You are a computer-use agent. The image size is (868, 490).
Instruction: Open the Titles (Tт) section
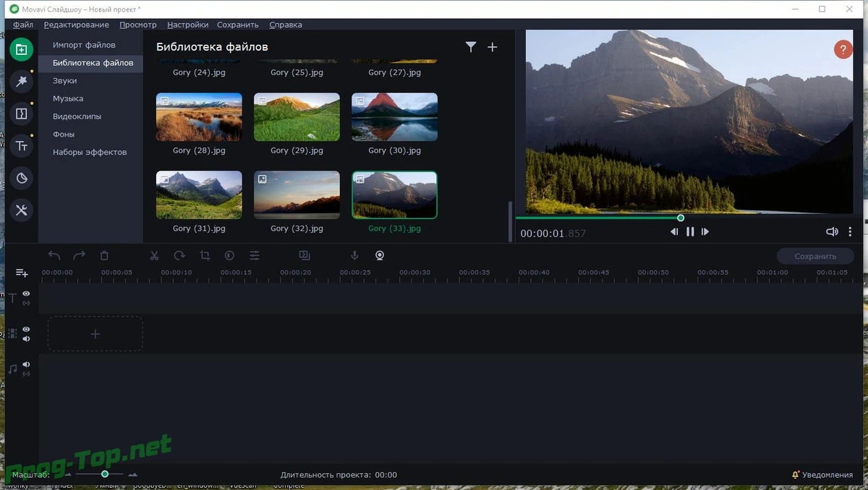[x=22, y=146]
